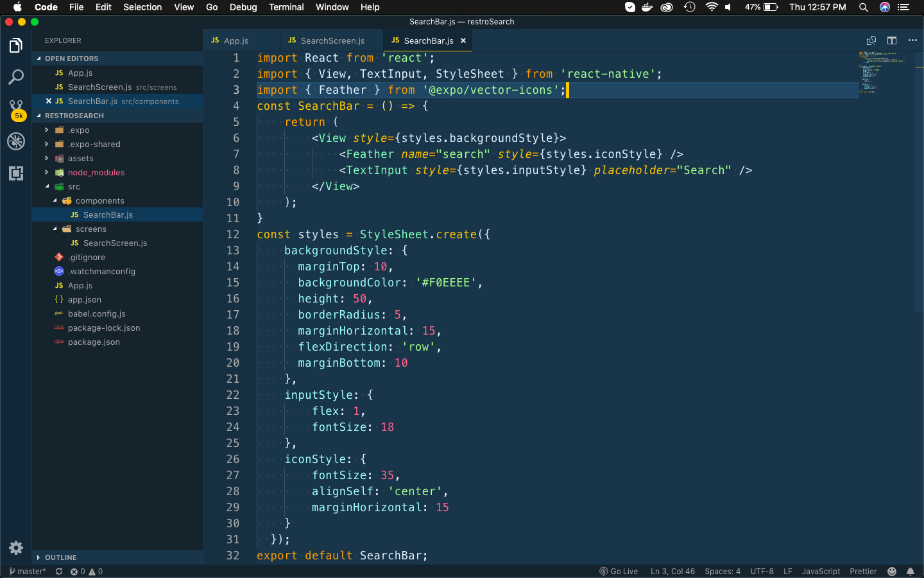Click the synchronize changes icon in status bar
This screenshot has height=578, width=924.
(x=59, y=572)
